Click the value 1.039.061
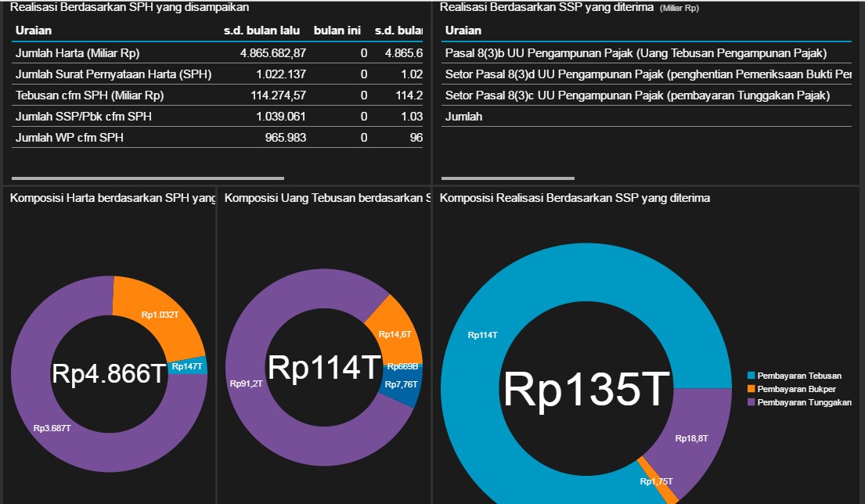This screenshot has height=504, width=865. [x=281, y=117]
